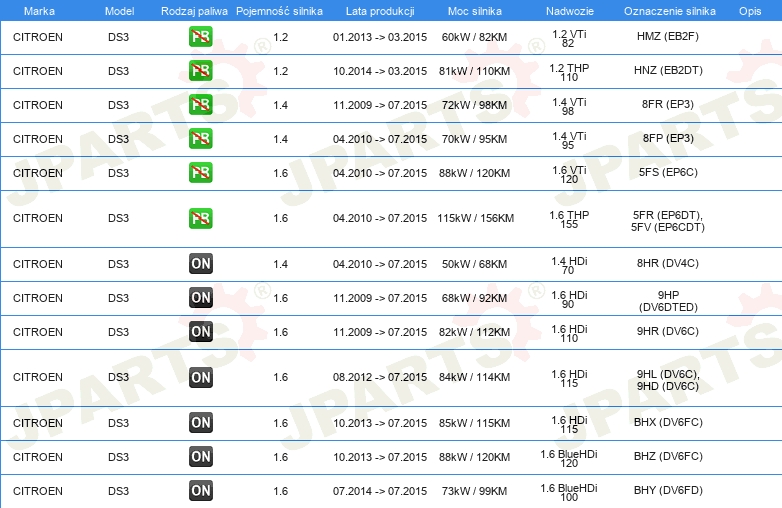The height and width of the screenshot is (508, 782).
Task: Click ON diesel icon in 8HR (DV4C) row
Action: pos(200,263)
